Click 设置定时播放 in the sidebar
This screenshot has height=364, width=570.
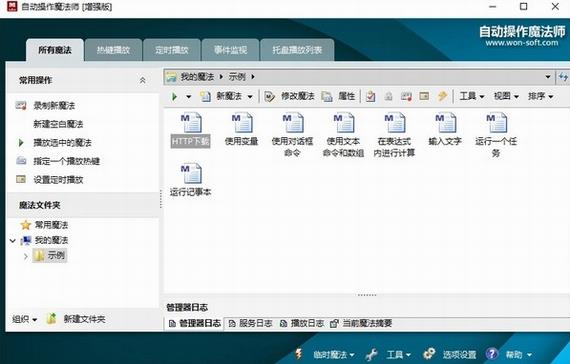pyautogui.click(x=58, y=180)
